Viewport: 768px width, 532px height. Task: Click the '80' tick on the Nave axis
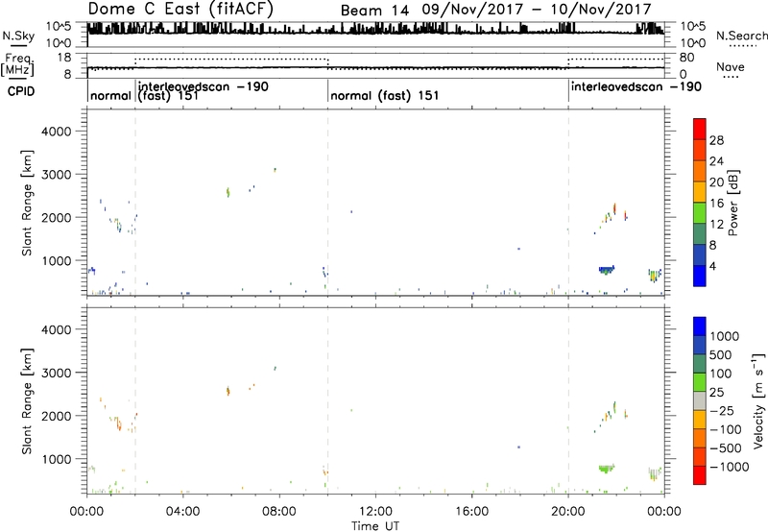pos(686,58)
